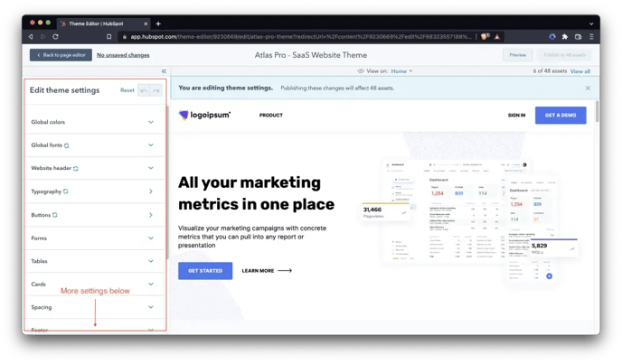This screenshot has height=364, width=622.
Task: Click the Preview button
Action: [518, 55]
